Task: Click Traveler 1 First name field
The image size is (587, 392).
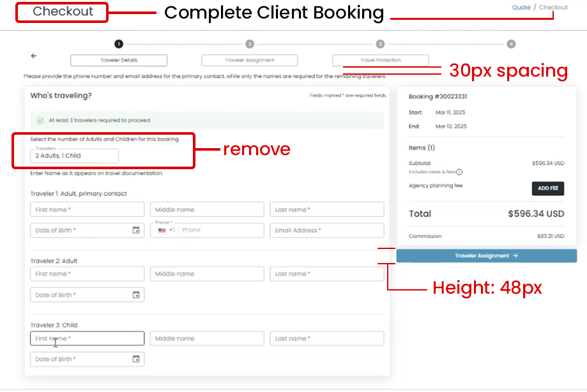Action: tap(87, 209)
